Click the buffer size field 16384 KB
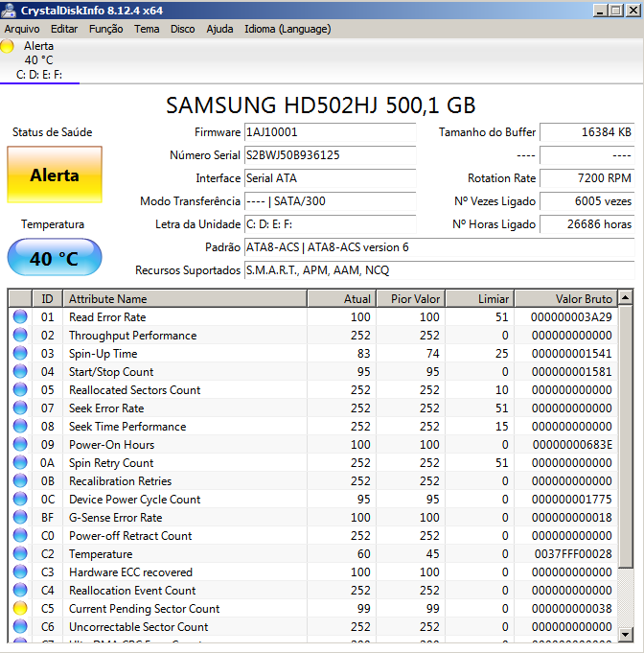 (586, 132)
